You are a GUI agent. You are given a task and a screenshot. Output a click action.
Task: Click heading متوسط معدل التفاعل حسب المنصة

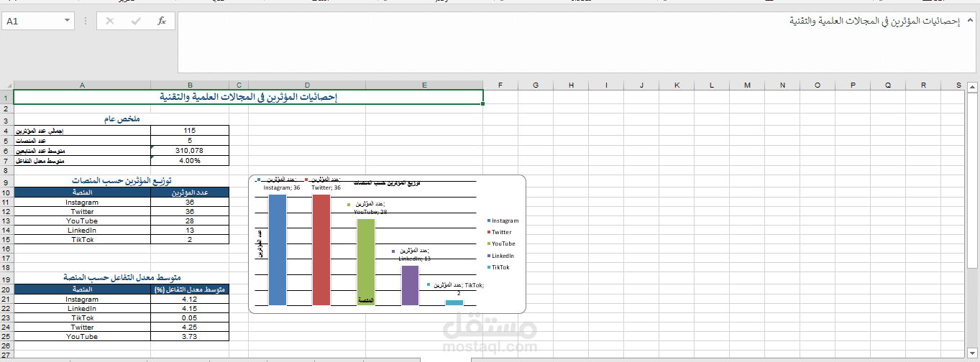[121, 278]
